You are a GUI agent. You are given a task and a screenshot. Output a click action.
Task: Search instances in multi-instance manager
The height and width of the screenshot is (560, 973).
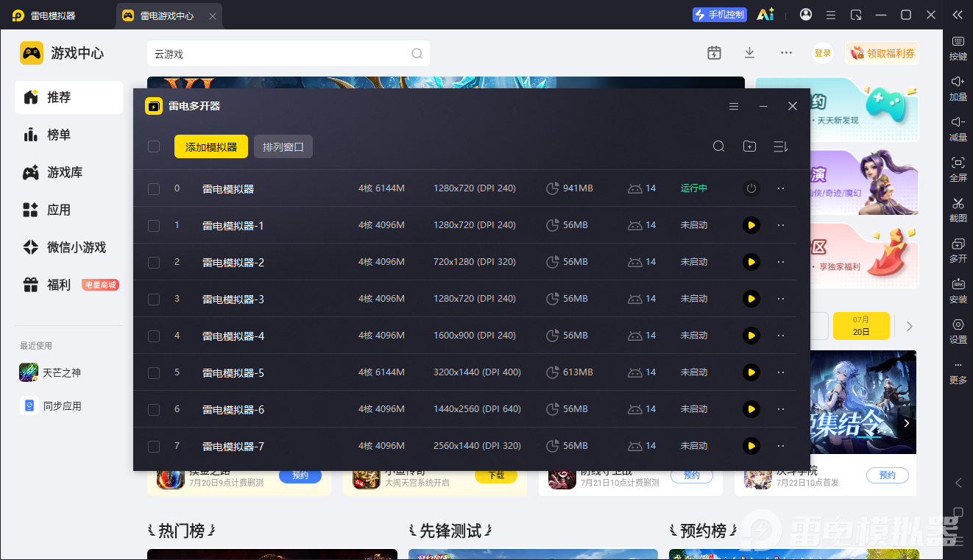point(719,146)
